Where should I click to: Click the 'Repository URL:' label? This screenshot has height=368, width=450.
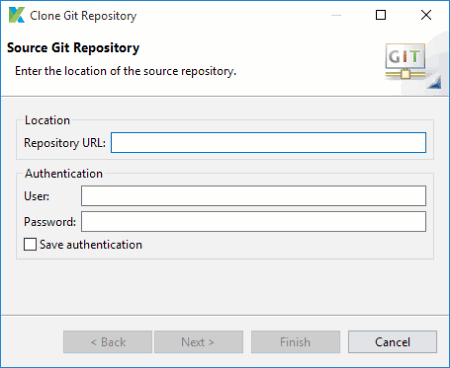tap(65, 143)
